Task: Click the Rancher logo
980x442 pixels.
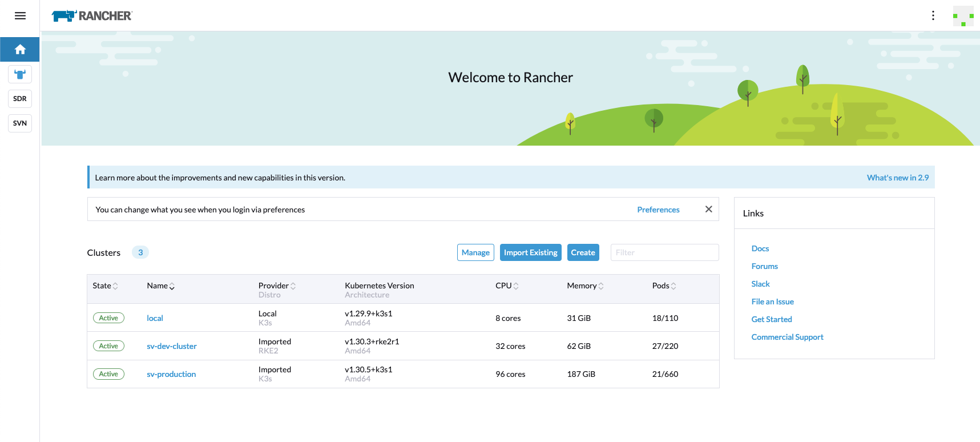Action: [x=92, y=16]
